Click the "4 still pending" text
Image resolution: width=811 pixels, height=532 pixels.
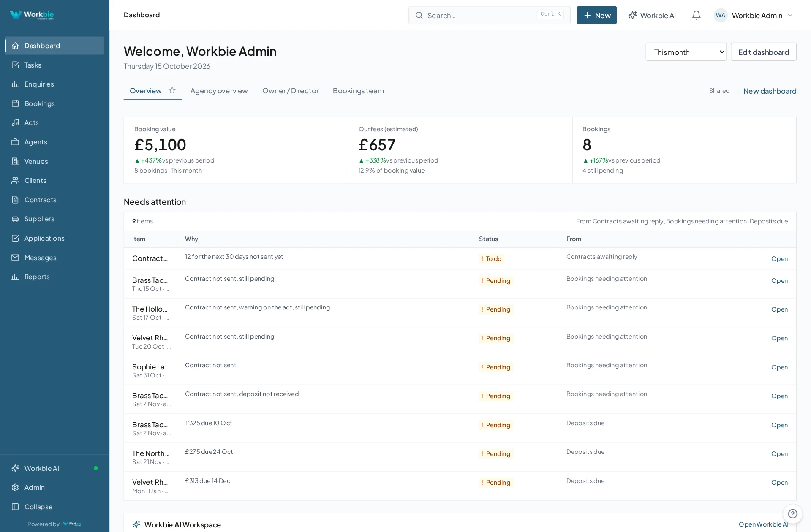603,171
